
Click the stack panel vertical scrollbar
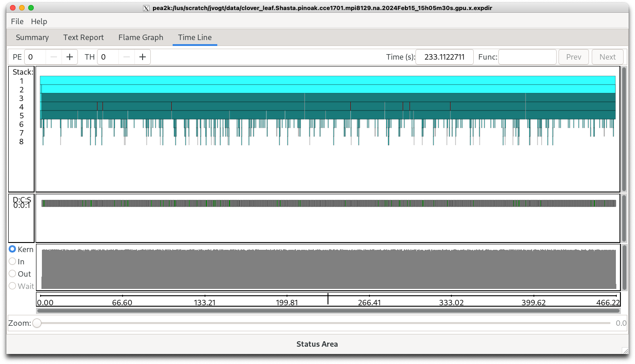[x=624, y=129]
